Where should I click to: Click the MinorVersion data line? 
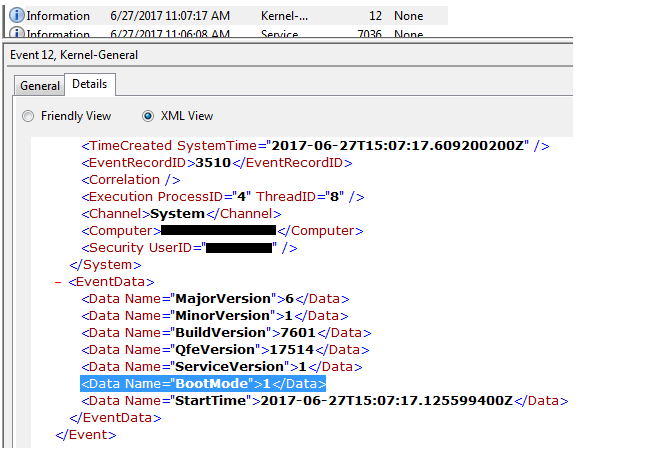coord(215,316)
